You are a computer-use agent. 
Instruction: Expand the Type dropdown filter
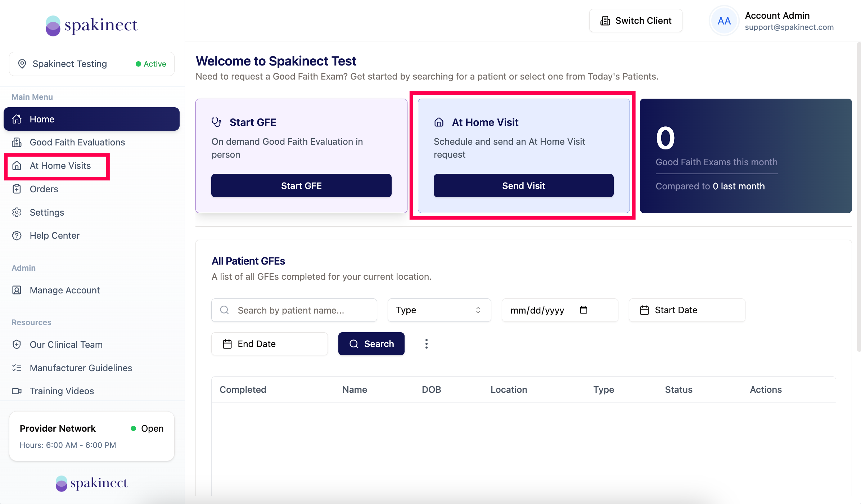(439, 310)
